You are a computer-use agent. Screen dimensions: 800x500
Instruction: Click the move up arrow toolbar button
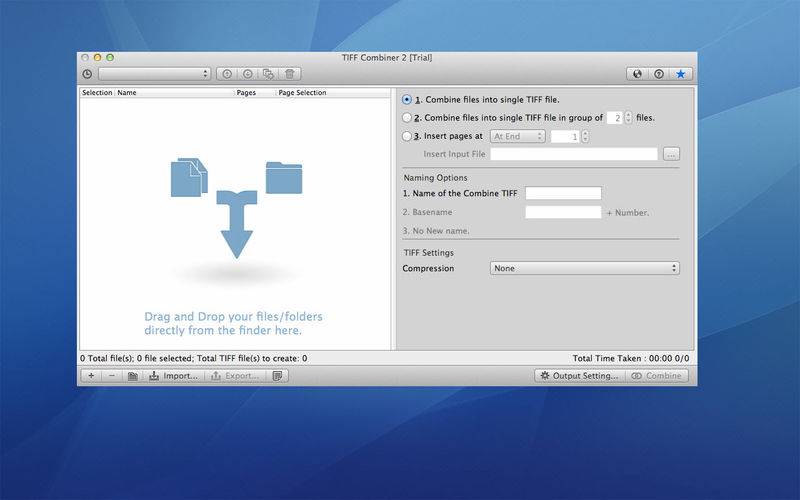coord(227,74)
